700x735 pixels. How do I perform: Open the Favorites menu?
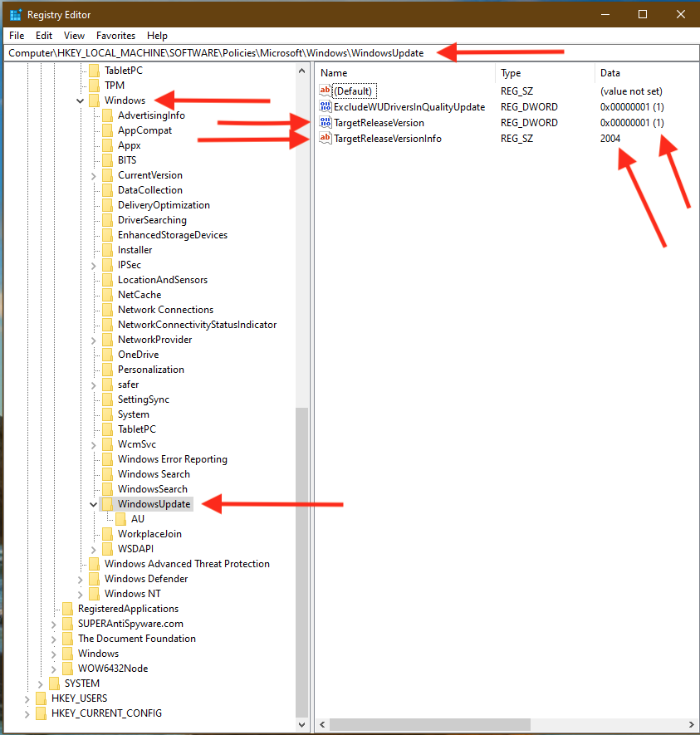pos(115,36)
